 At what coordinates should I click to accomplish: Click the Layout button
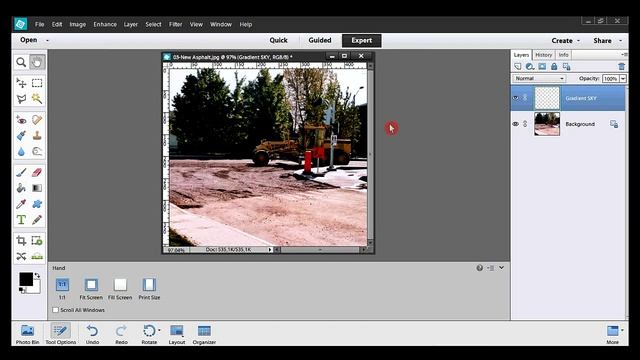[x=177, y=333]
